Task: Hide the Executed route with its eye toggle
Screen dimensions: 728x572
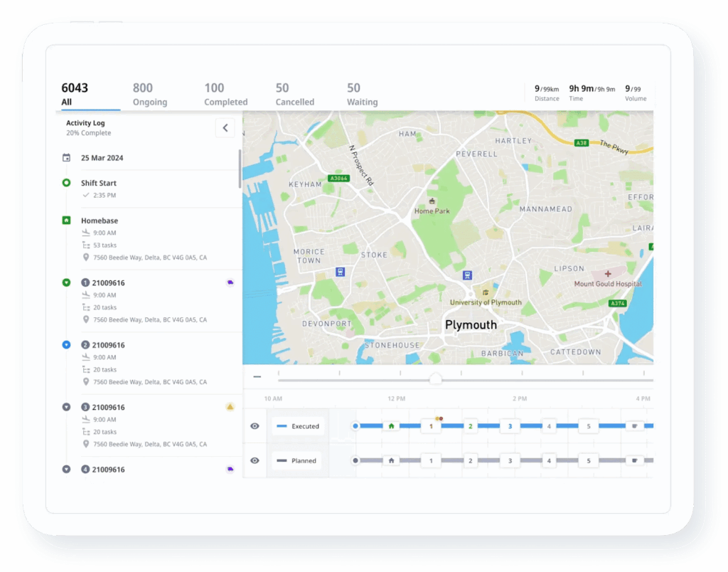Action: (255, 425)
